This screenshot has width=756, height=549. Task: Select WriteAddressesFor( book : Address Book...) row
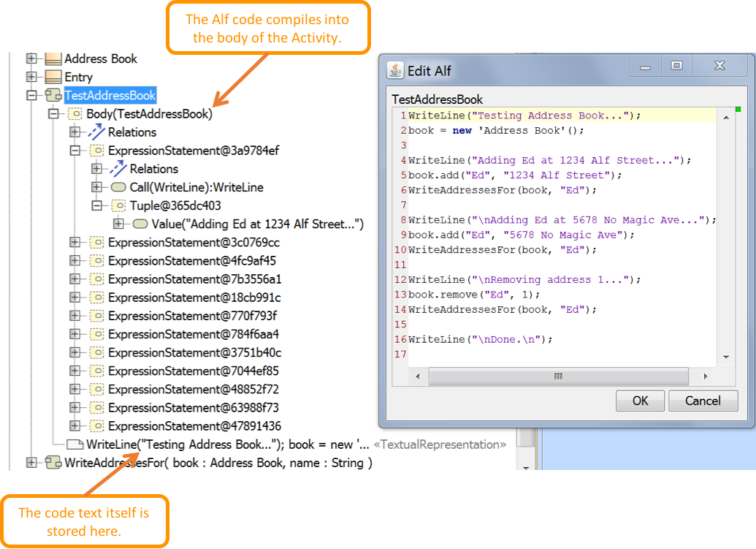(218, 463)
